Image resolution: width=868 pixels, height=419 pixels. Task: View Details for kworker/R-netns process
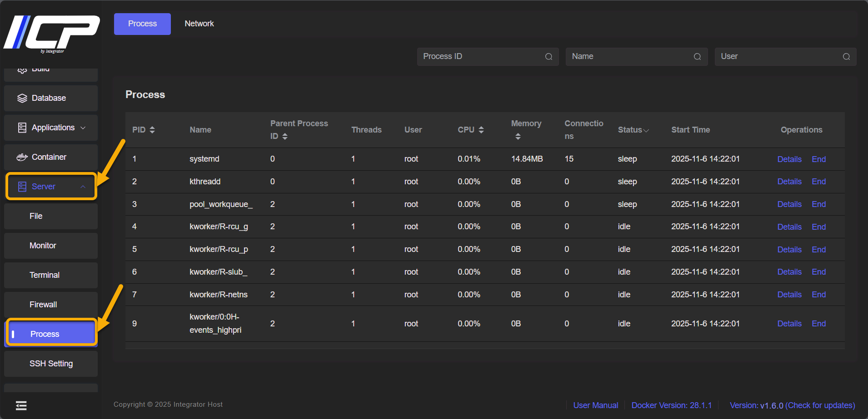(x=789, y=295)
